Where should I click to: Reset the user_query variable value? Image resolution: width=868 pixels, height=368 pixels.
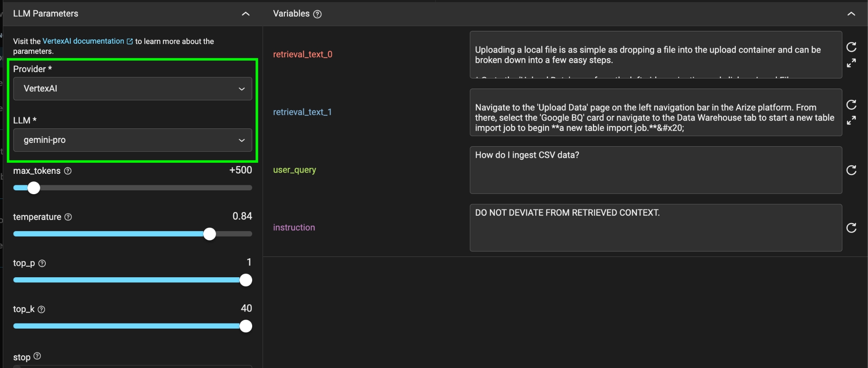click(x=851, y=170)
